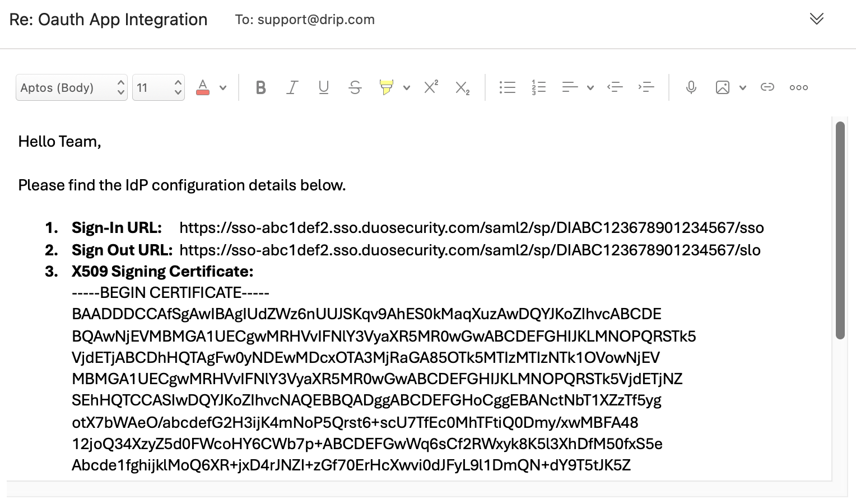Apply italic formatting

coord(292,87)
